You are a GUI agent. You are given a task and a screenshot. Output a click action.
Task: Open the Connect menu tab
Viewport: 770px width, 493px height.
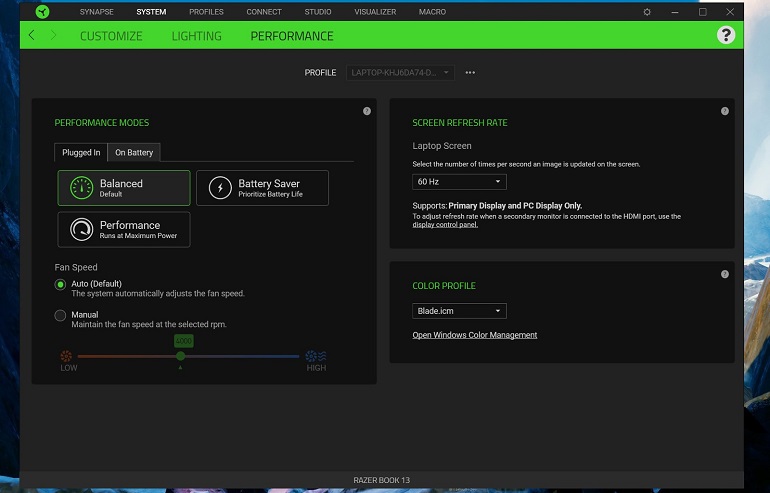[264, 12]
